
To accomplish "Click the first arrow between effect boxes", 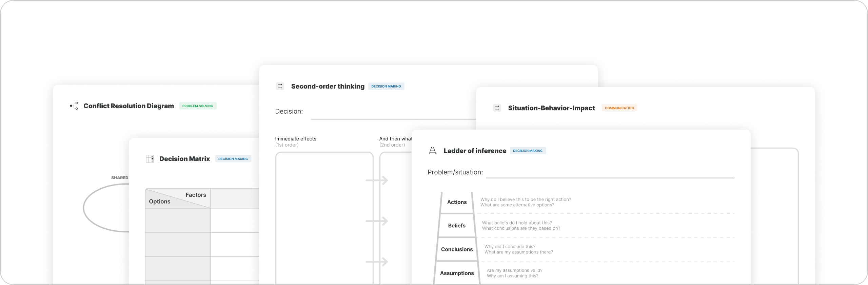I will (x=377, y=180).
